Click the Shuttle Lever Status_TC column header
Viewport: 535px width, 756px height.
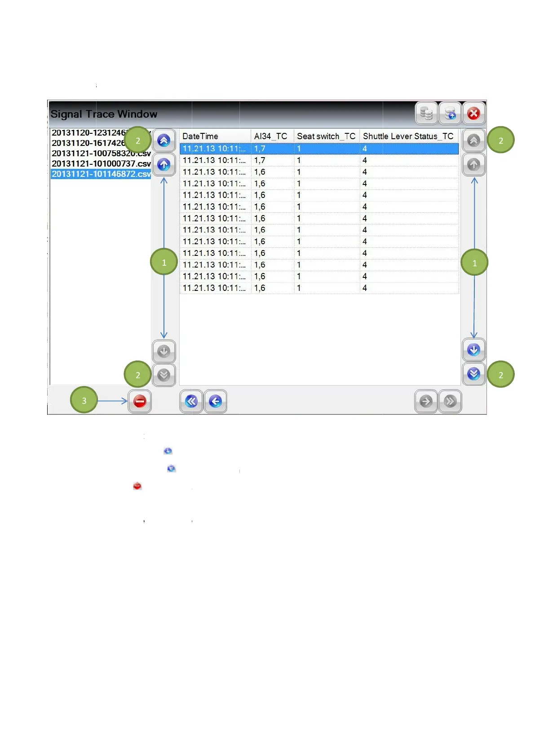tap(408, 136)
